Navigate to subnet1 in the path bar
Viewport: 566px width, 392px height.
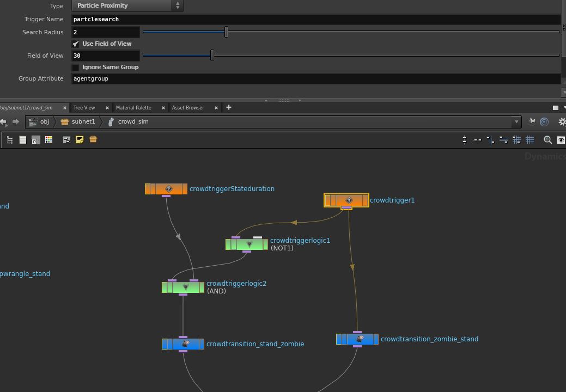click(78, 122)
